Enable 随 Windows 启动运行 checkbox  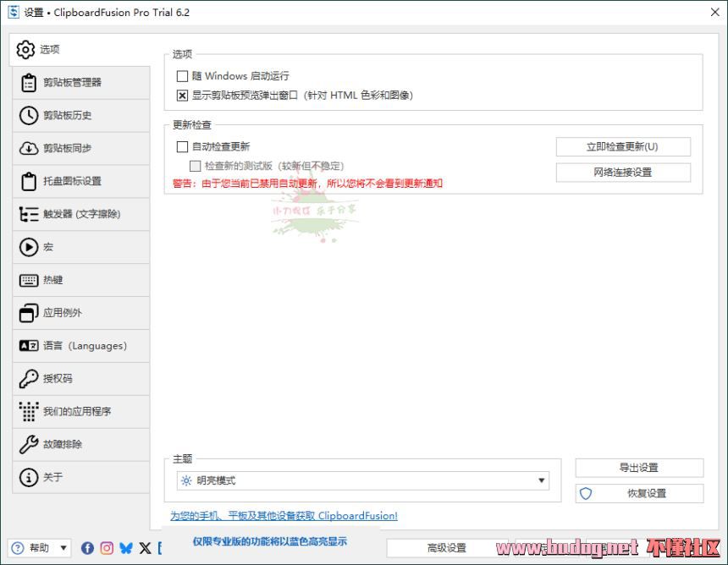(x=182, y=76)
